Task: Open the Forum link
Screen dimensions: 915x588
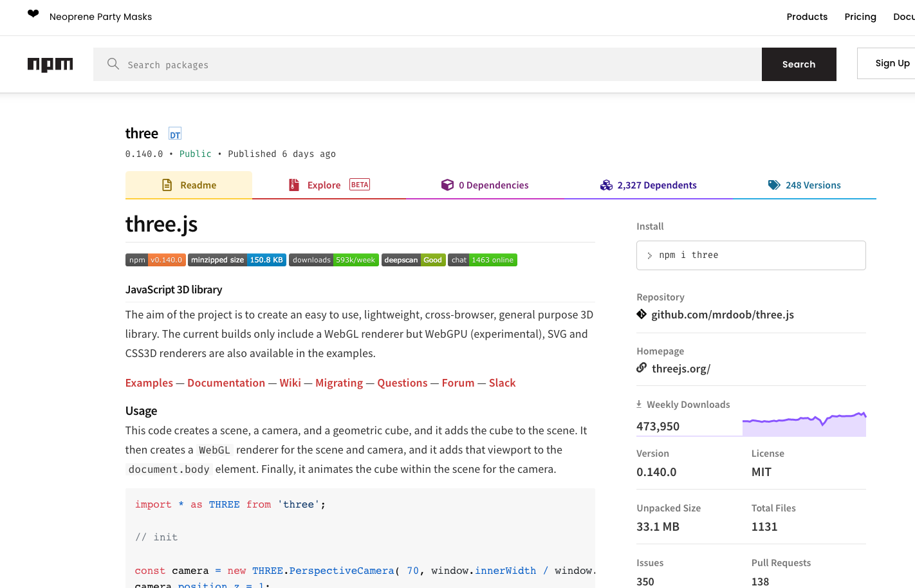Action: pos(458,383)
